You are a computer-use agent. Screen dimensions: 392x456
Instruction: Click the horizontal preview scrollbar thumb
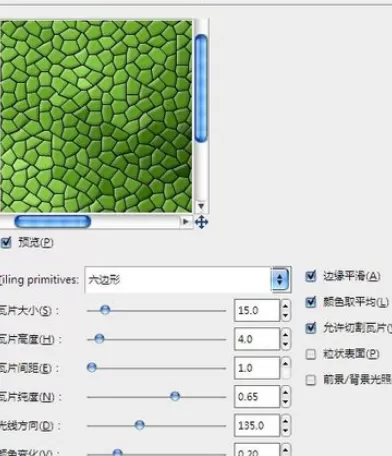(53, 221)
